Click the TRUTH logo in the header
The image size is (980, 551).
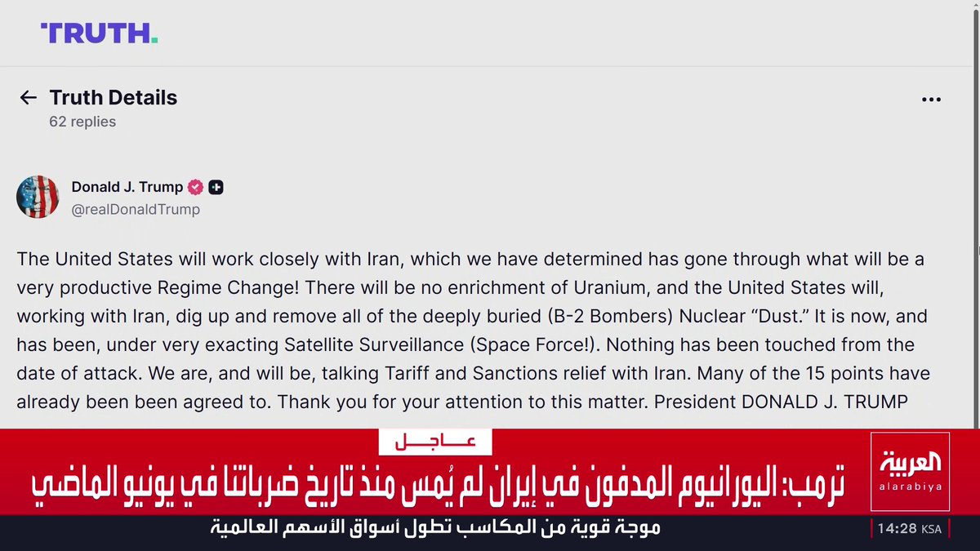tap(99, 33)
